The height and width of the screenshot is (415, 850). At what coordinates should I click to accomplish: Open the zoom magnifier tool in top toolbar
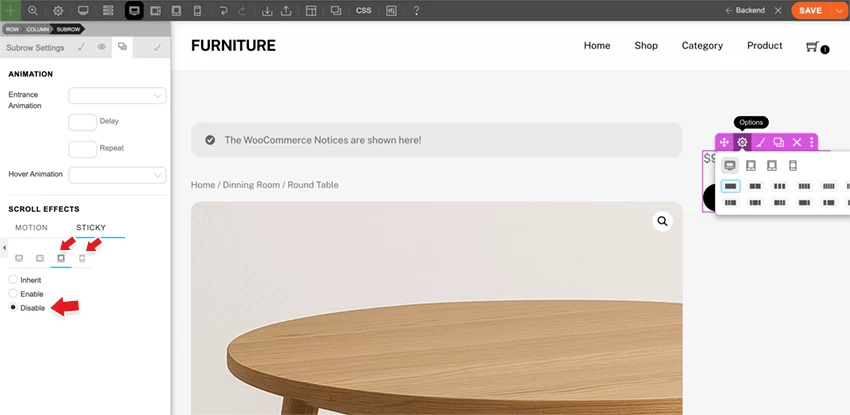coord(33,10)
